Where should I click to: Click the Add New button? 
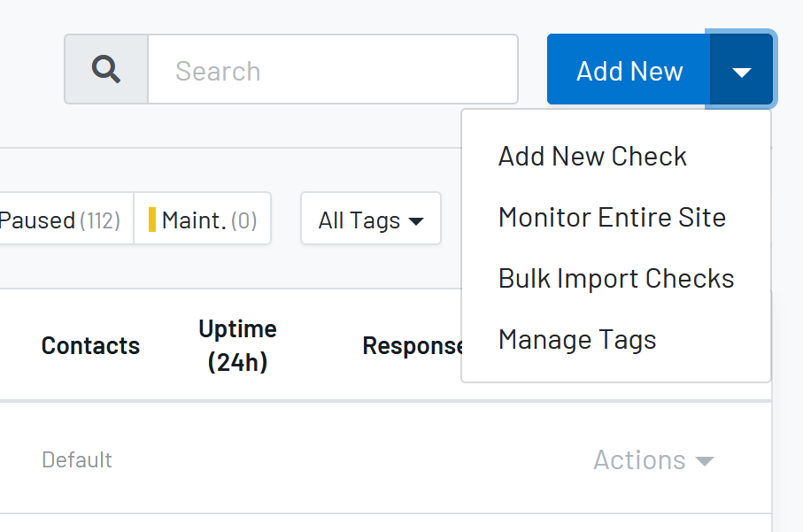[628, 69]
